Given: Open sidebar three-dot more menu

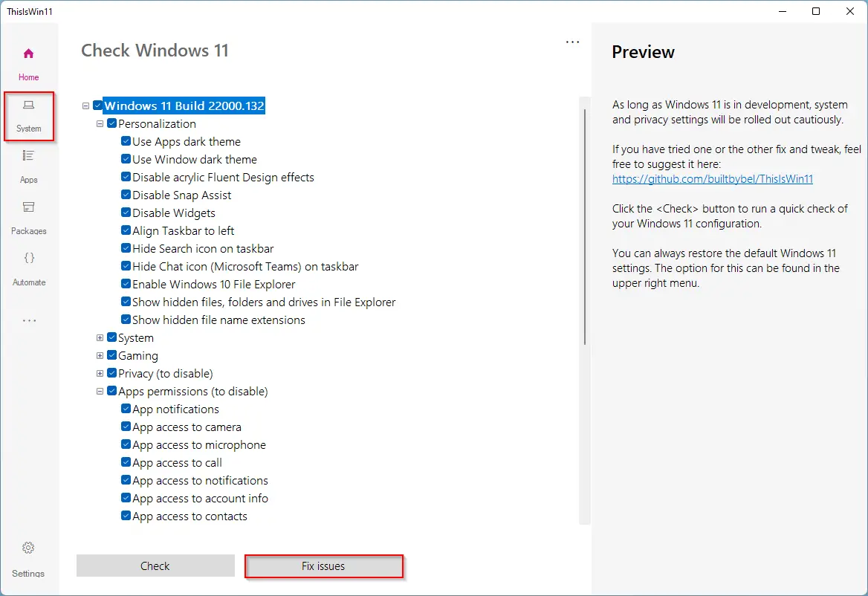Looking at the screenshot, I should tap(29, 320).
